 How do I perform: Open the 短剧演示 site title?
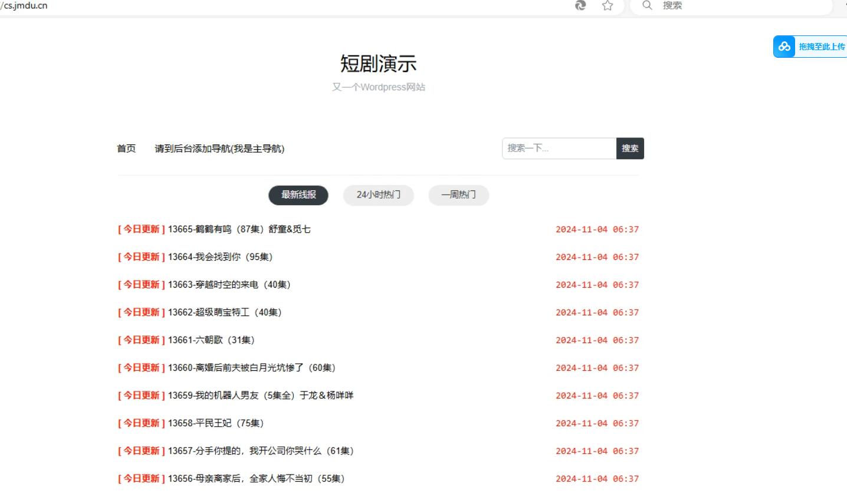point(378,64)
